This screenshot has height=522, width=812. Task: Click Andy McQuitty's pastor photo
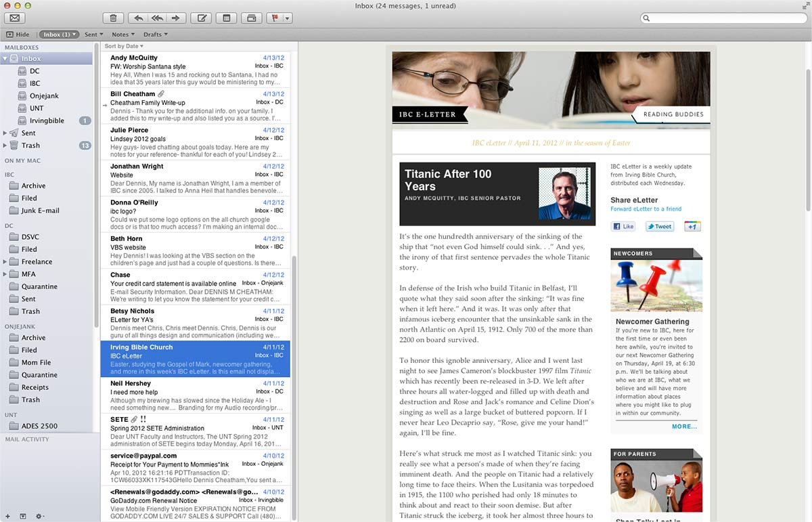point(564,194)
